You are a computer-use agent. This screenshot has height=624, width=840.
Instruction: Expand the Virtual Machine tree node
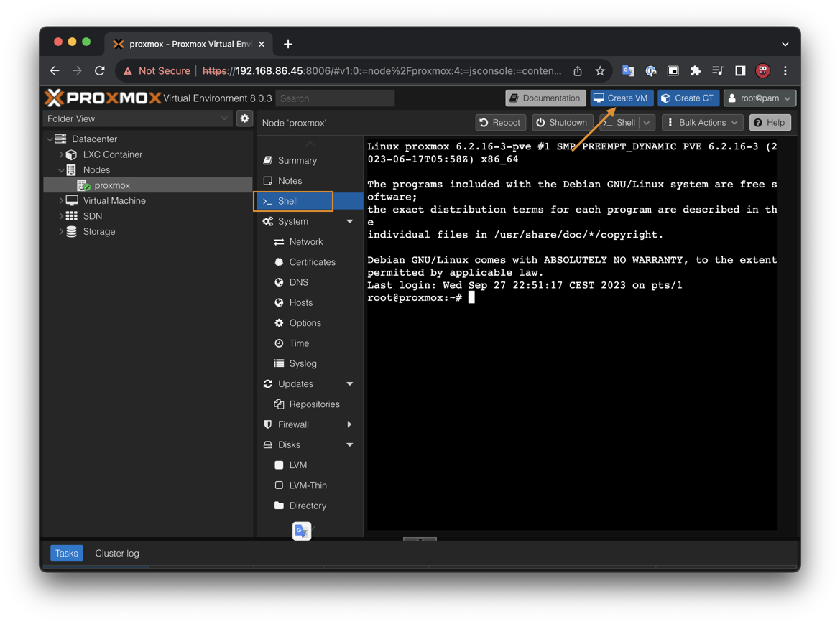click(x=61, y=201)
